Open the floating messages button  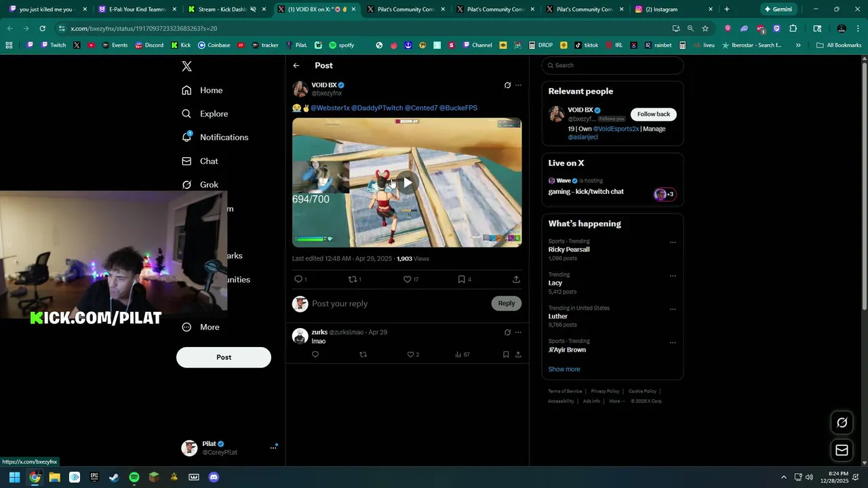coord(842,450)
